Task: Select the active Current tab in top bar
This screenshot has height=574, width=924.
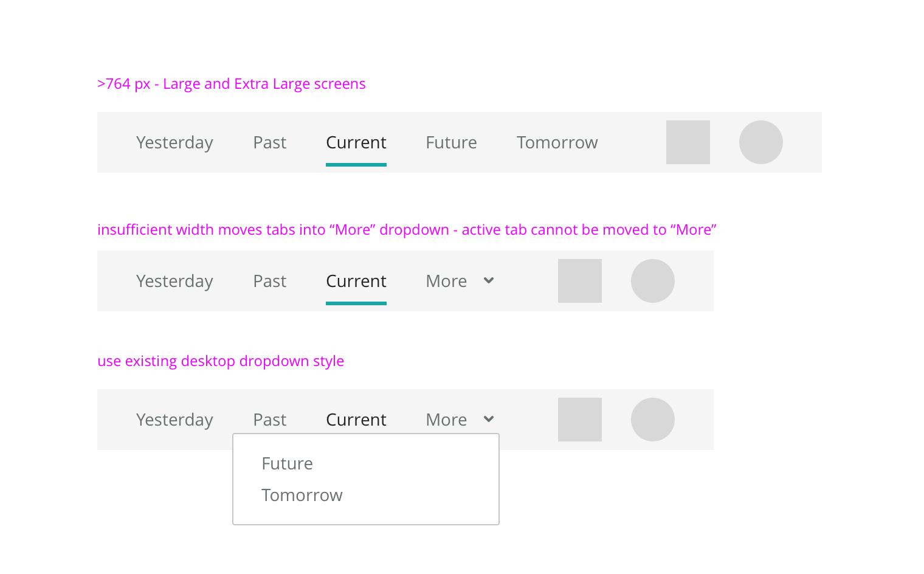Action: click(356, 142)
